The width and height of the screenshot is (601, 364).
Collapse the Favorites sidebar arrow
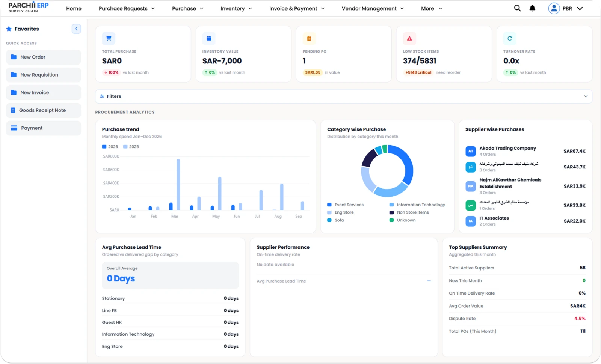(x=76, y=29)
